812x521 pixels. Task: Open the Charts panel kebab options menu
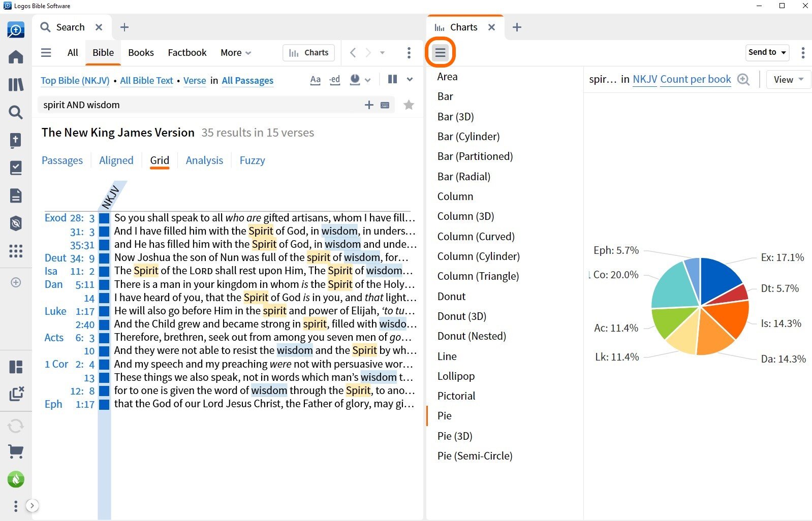pyautogui.click(x=803, y=52)
